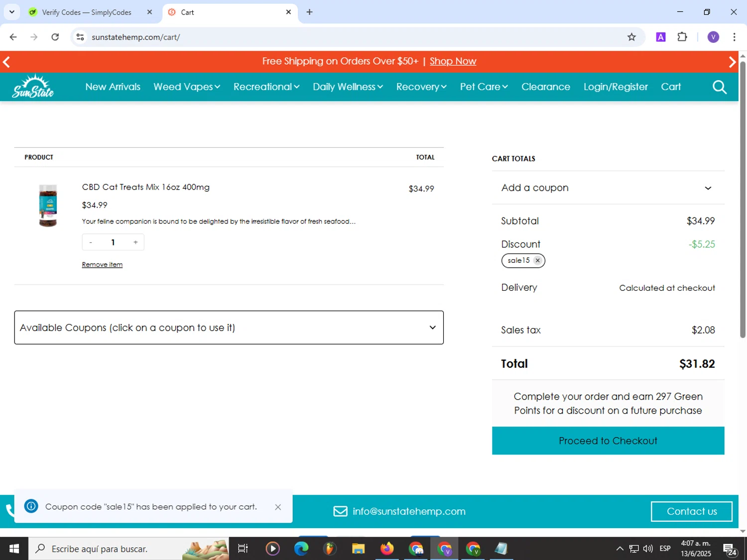Open File Explorer from taskbar
Screen dimensions: 747x560
(359, 549)
